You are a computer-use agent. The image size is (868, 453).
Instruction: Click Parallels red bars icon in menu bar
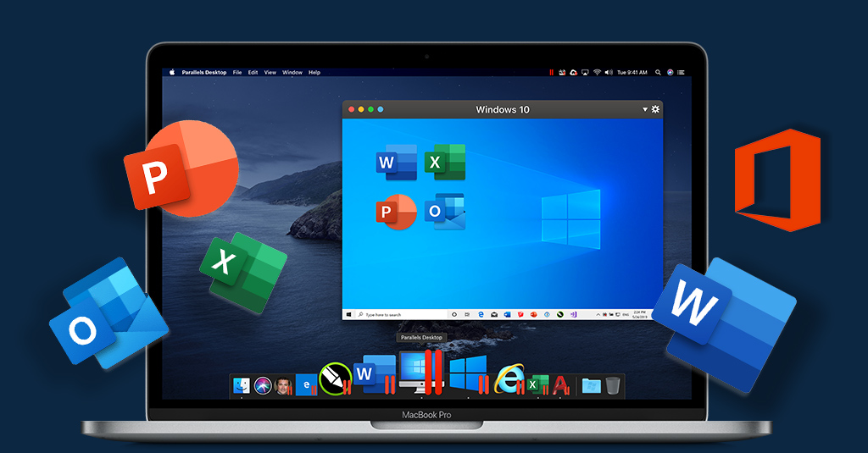click(x=551, y=73)
